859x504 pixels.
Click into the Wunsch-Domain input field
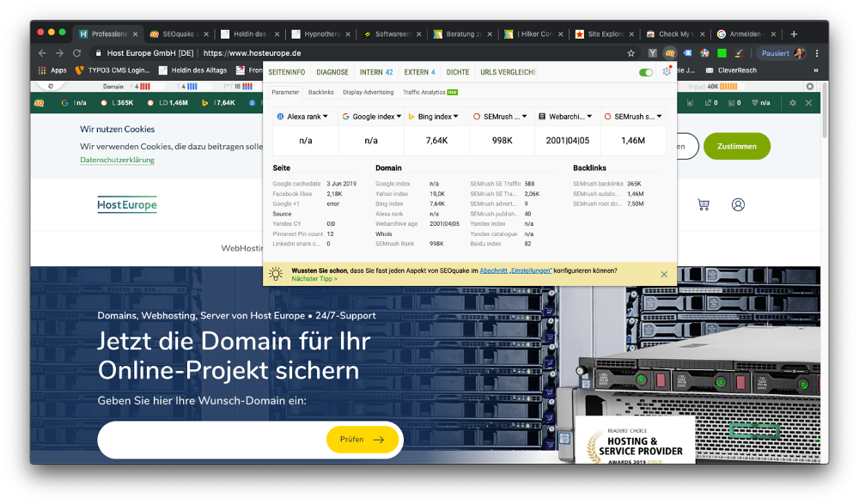[212, 440]
